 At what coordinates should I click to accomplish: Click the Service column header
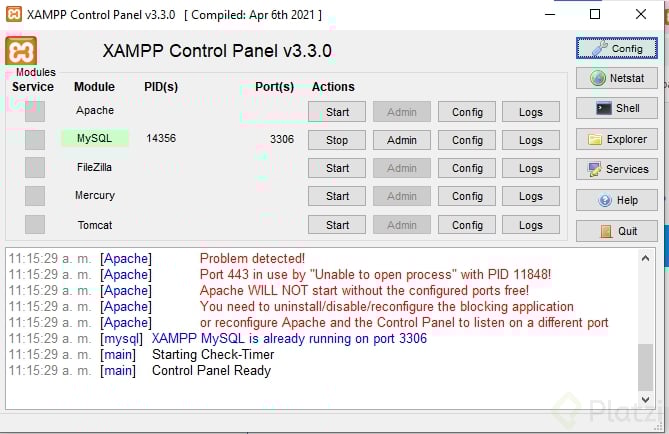tap(33, 87)
